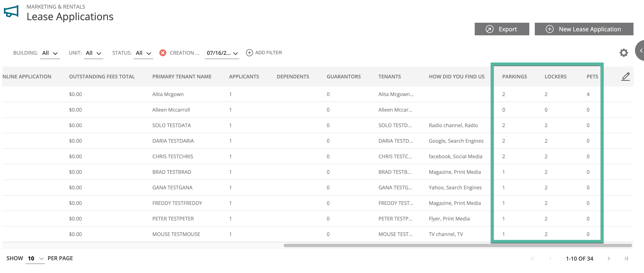Click the 'Alita Mcgown...' tenants cell
The image size is (644, 273).
click(x=396, y=94)
